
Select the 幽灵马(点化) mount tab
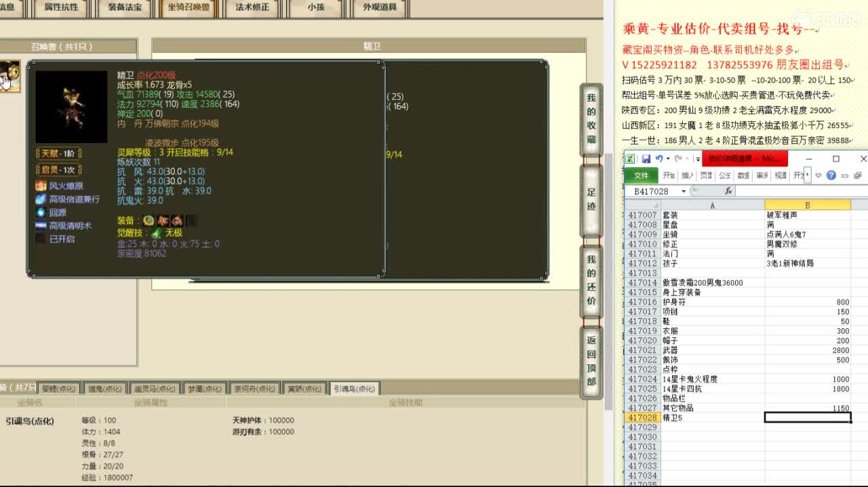(155, 389)
